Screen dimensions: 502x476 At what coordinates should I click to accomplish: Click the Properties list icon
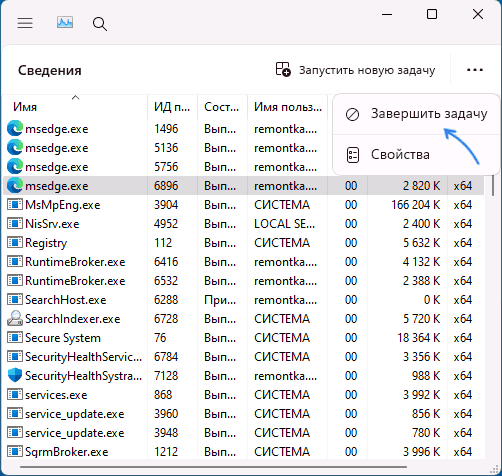coord(353,155)
